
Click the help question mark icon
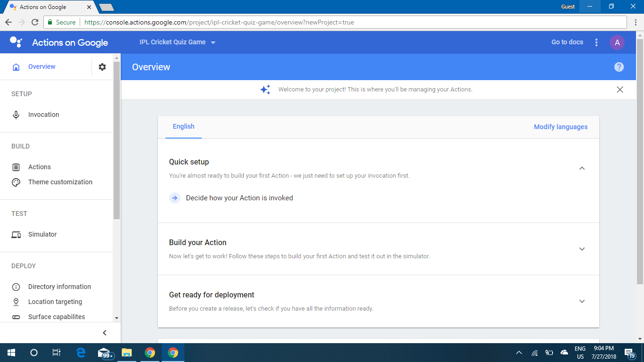(x=619, y=67)
